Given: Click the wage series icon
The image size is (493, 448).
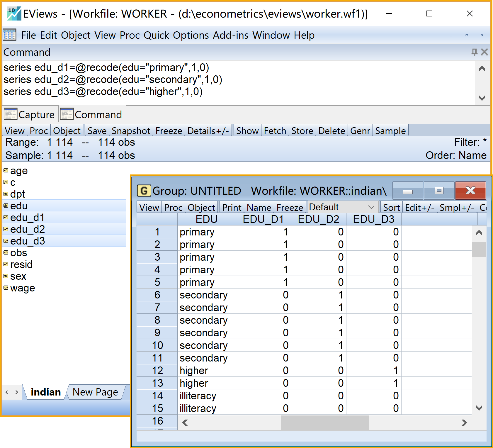Looking at the screenshot, I should tap(6, 288).
